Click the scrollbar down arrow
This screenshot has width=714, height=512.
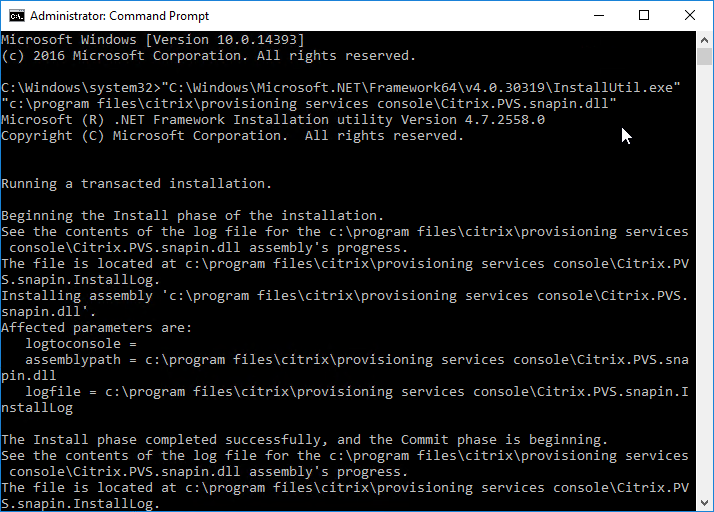click(704, 503)
